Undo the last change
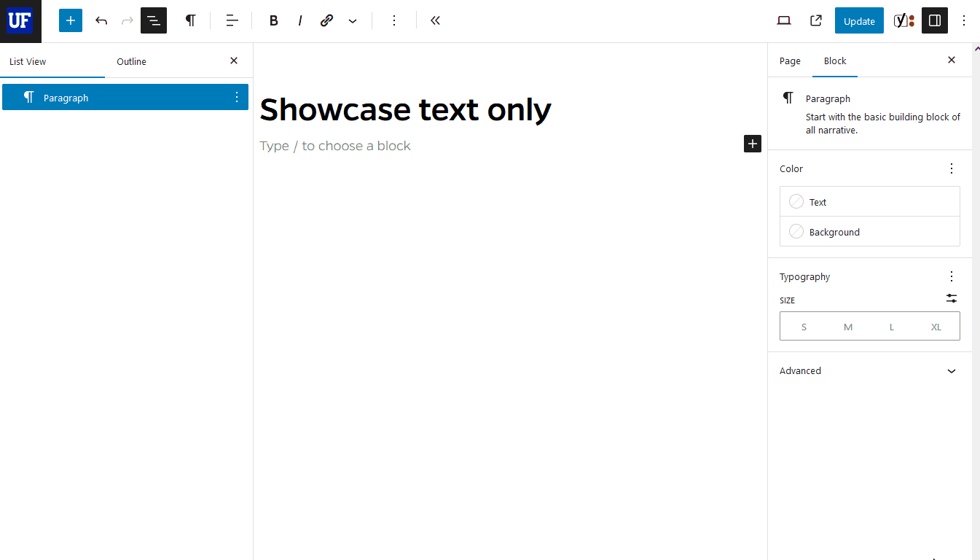Image resolution: width=980 pixels, height=560 pixels. (101, 20)
